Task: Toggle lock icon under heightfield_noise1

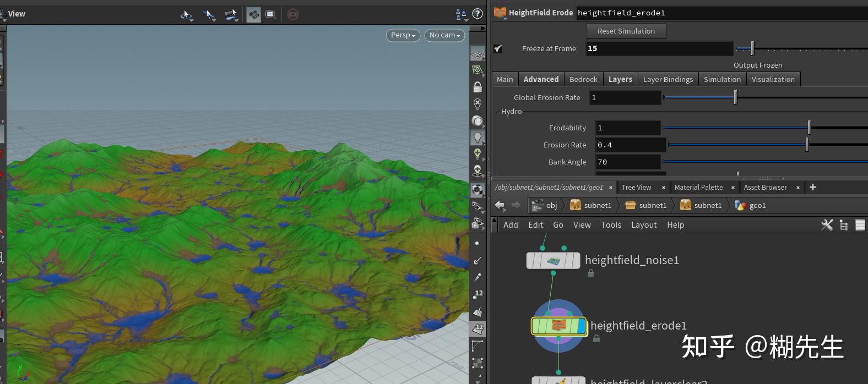Action: [591, 273]
